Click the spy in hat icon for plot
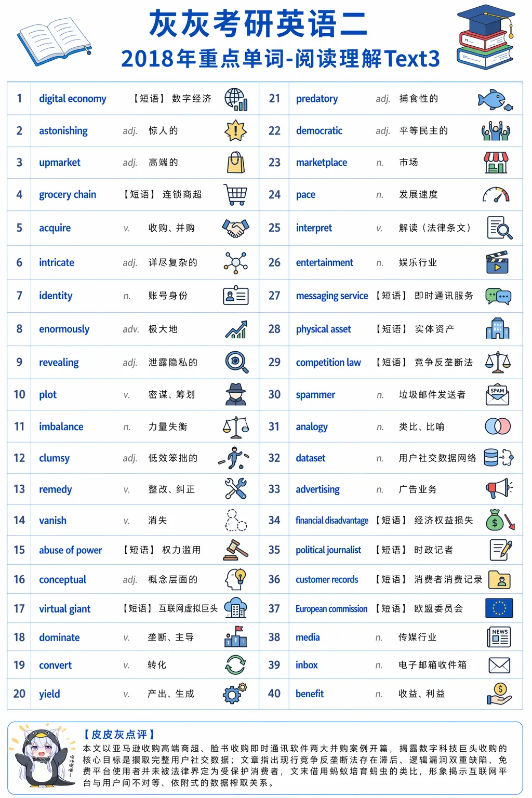 click(x=236, y=394)
